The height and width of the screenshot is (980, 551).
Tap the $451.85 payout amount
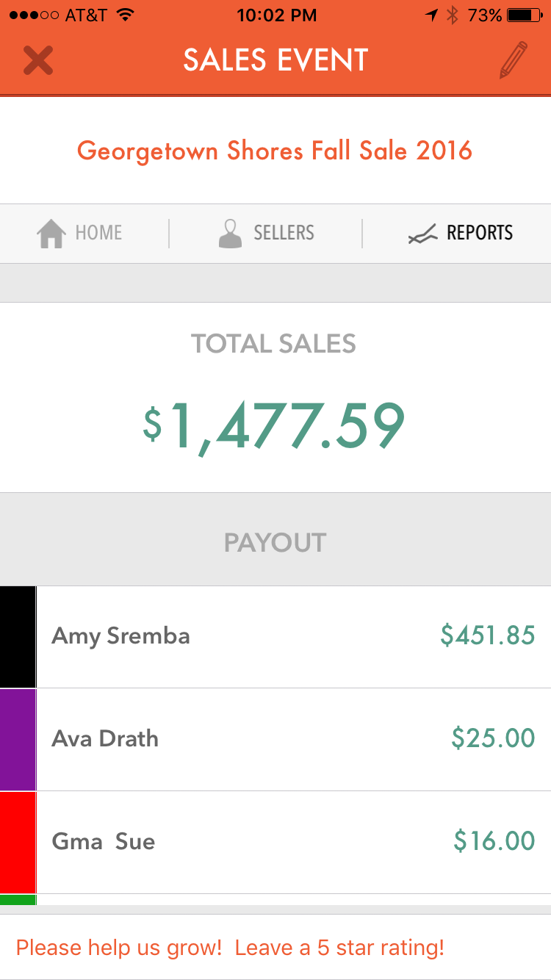488,635
